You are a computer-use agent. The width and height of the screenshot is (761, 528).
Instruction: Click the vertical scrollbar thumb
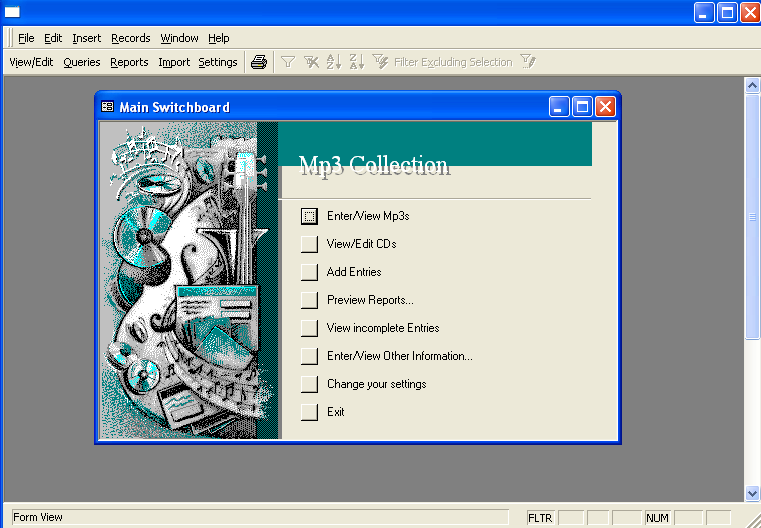pyautogui.click(x=752, y=217)
